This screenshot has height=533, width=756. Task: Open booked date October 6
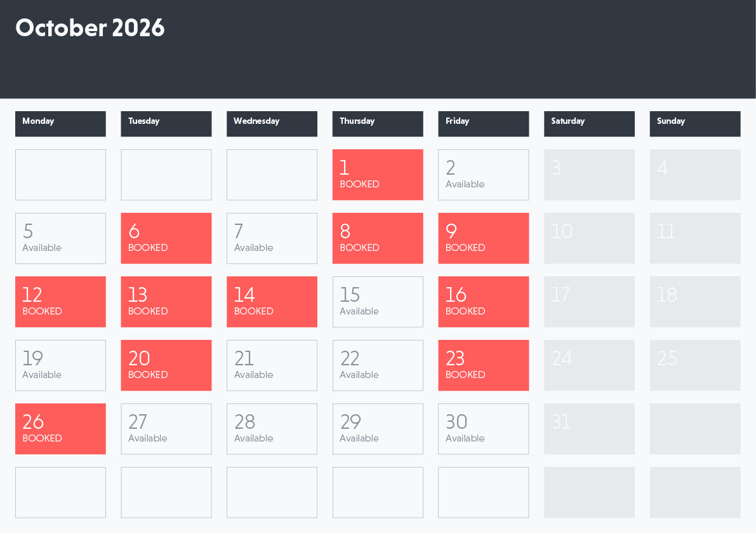pyautogui.click(x=166, y=238)
